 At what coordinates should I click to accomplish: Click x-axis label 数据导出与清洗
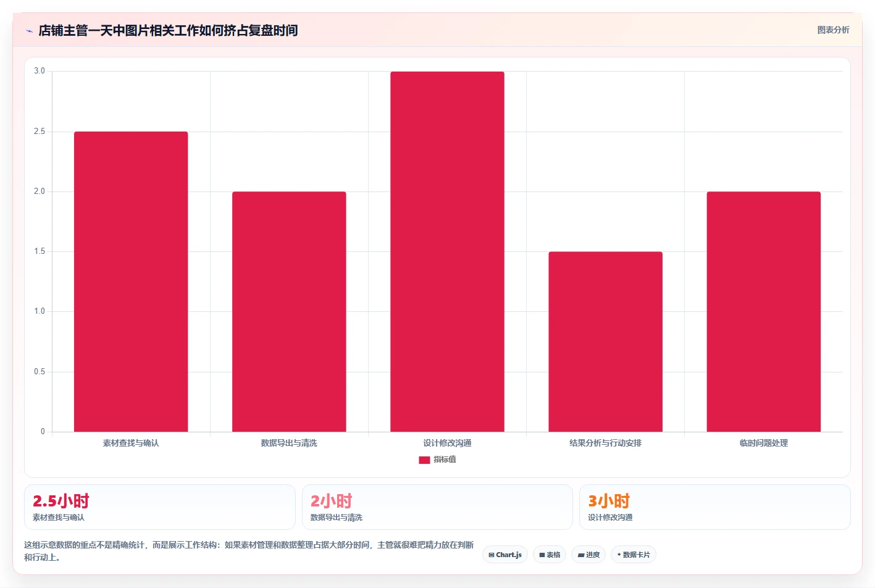(x=289, y=443)
